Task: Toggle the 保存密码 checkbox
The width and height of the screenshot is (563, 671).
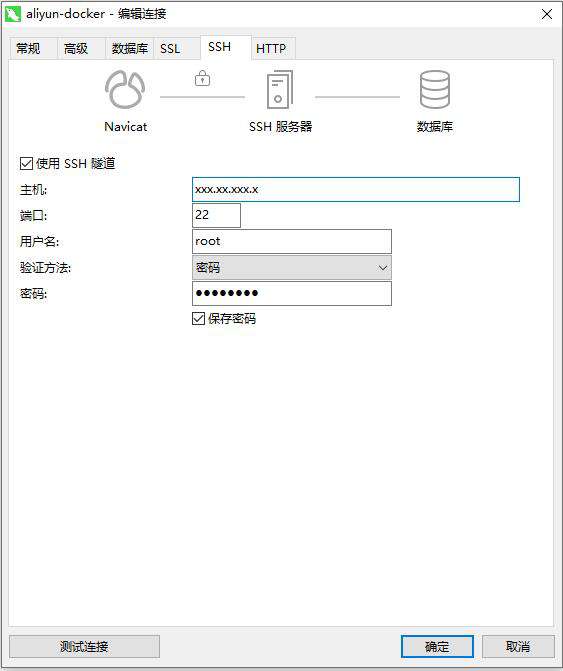Action: click(x=199, y=318)
